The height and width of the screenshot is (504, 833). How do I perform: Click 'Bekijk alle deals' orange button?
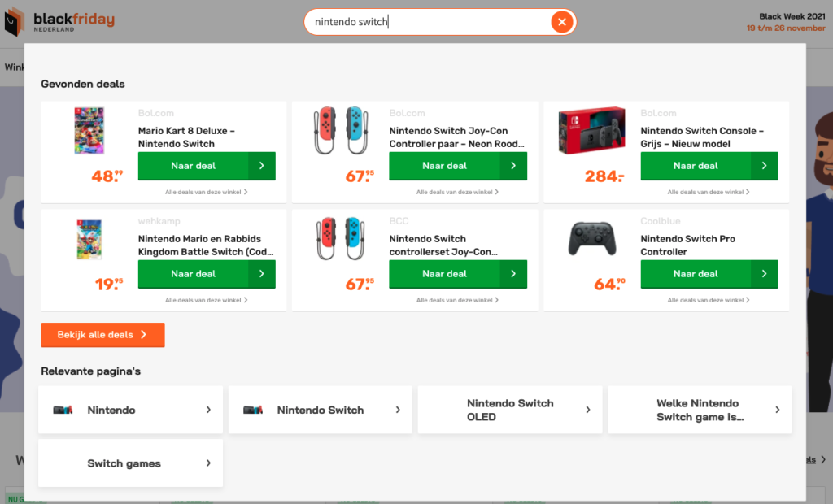102,335
